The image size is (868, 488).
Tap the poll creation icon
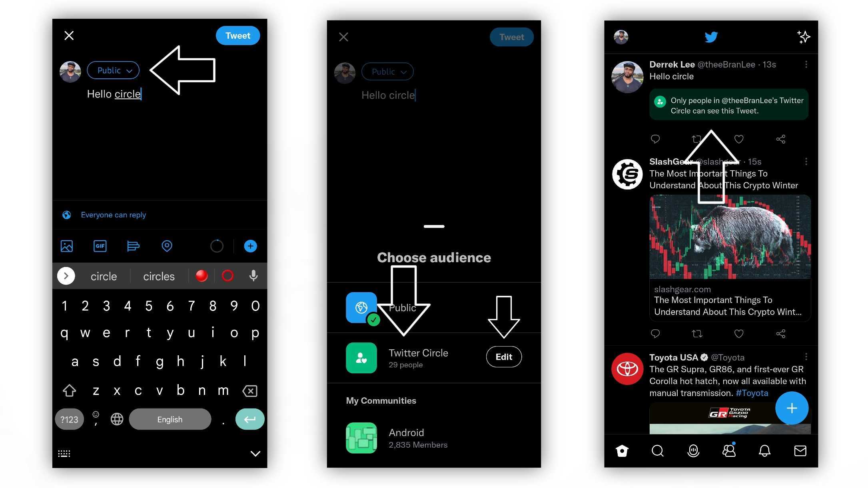[134, 246]
